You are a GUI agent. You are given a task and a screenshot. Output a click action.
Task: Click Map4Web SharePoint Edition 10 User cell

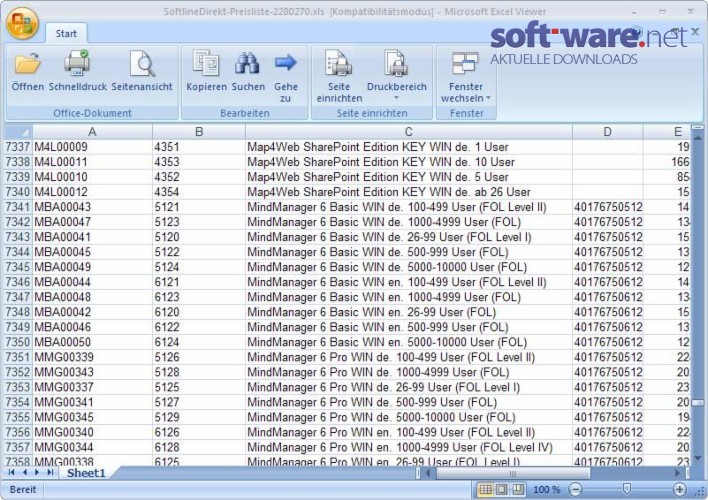(408, 162)
